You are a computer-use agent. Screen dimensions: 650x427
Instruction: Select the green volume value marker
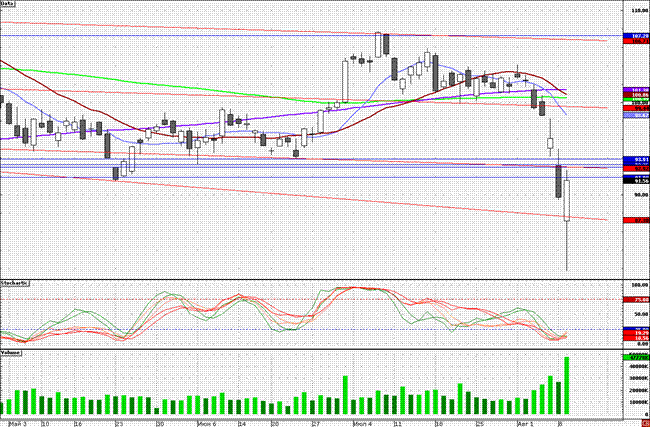pos(636,357)
